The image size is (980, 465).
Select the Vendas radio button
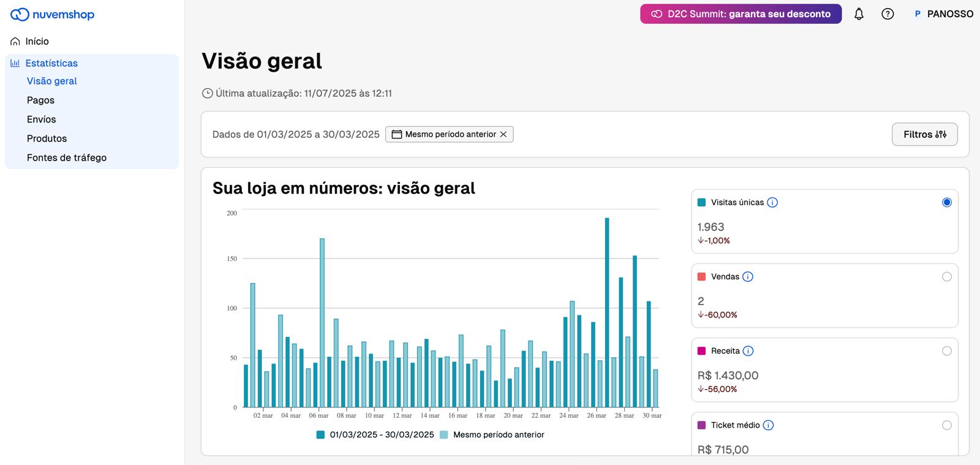(x=947, y=277)
